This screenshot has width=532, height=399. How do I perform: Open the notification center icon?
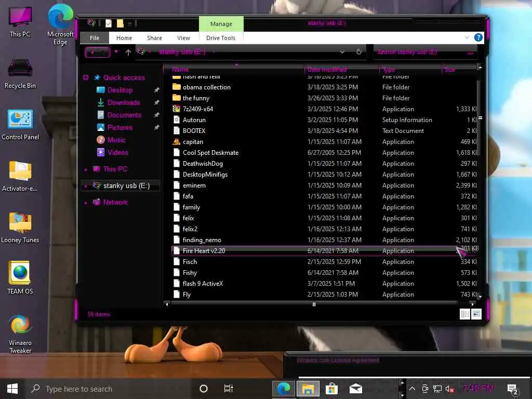pyautogui.click(x=513, y=389)
